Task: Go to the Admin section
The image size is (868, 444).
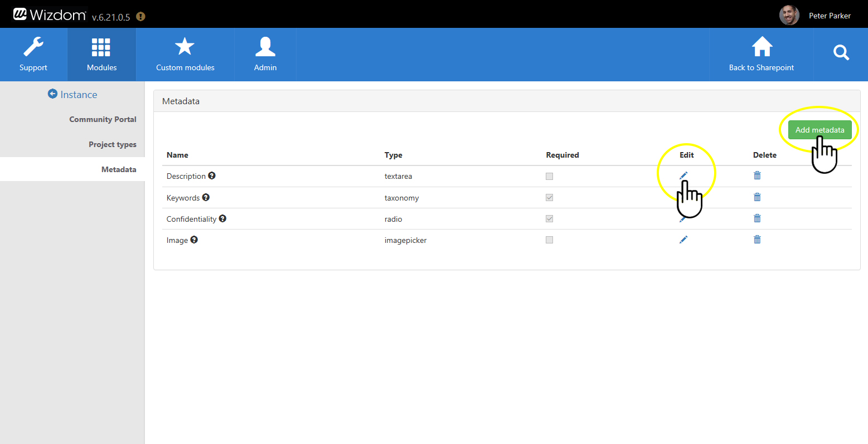Action: click(x=265, y=55)
